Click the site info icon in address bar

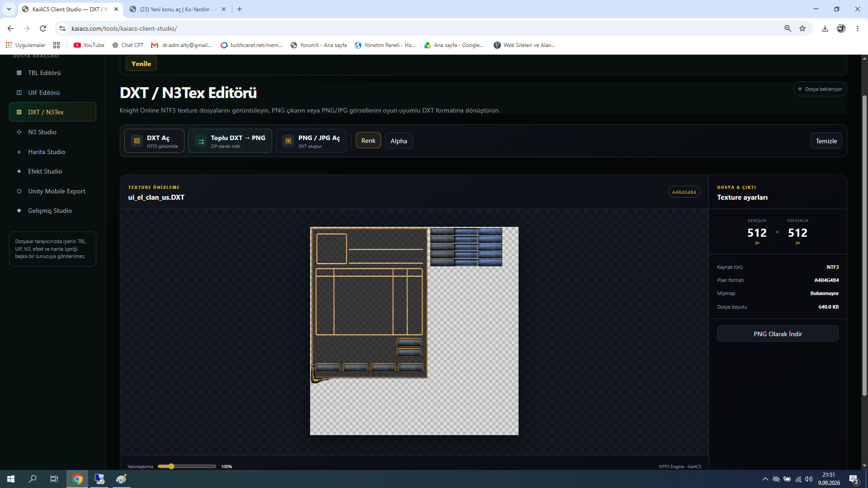pos(62,28)
